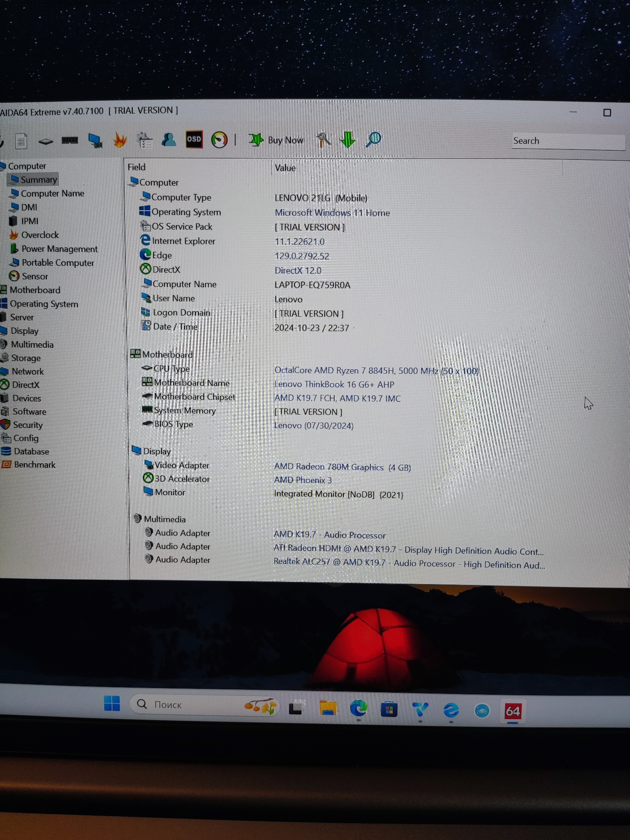
Task: Focus the AIDA64 Search field
Action: point(568,141)
